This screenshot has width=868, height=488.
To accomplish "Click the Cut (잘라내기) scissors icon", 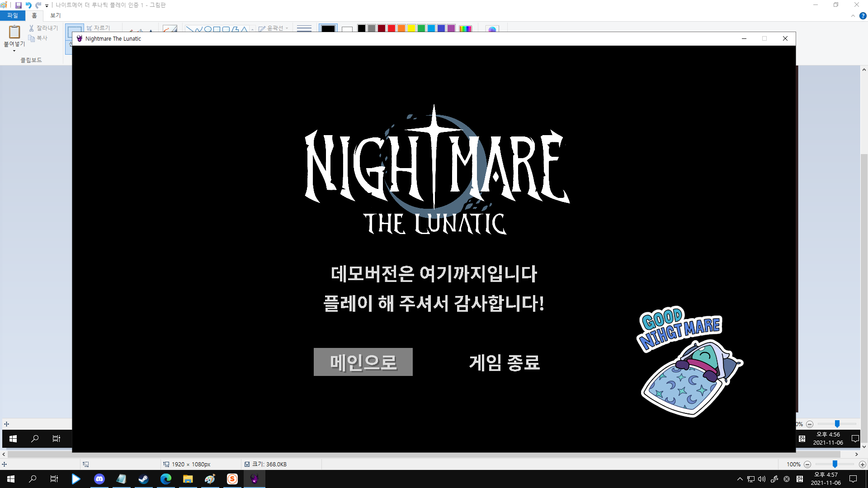I will pyautogui.click(x=32, y=28).
